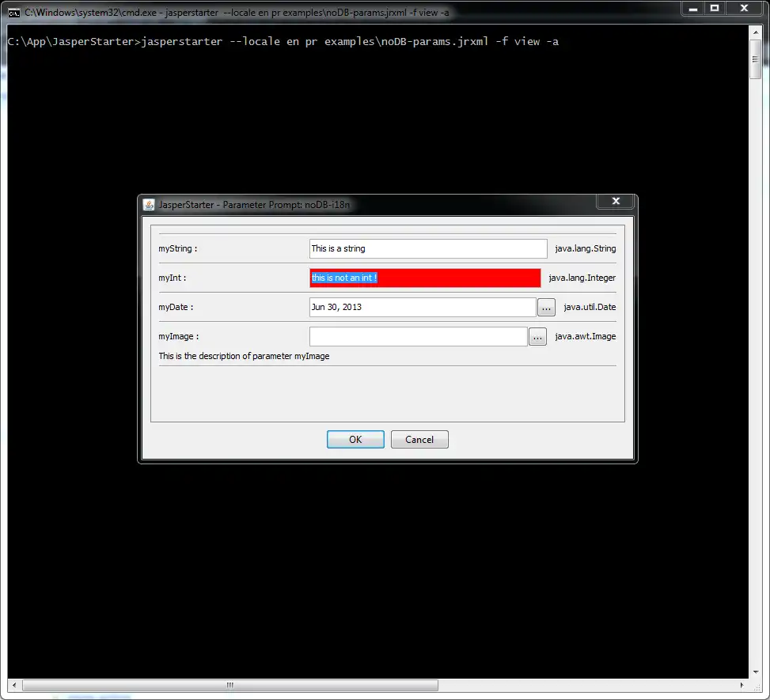
Task: Close the Parameter Prompt dialog
Action: 616,201
